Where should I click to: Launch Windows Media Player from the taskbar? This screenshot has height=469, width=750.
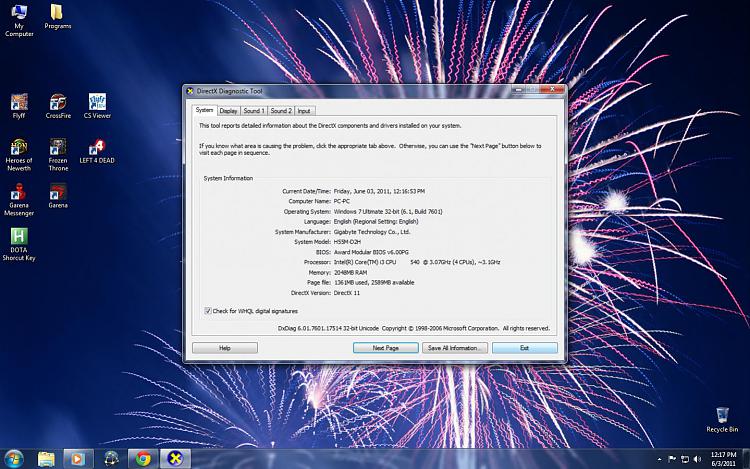point(78,459)
